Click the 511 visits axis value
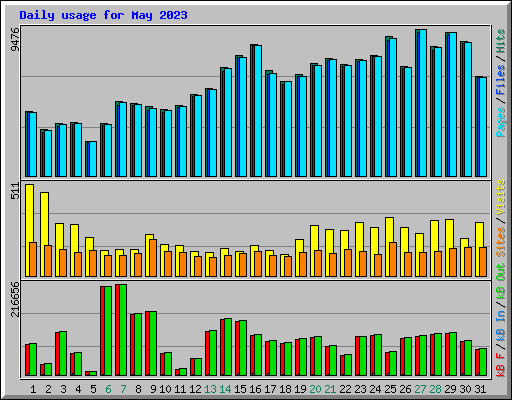 point(15,191)
